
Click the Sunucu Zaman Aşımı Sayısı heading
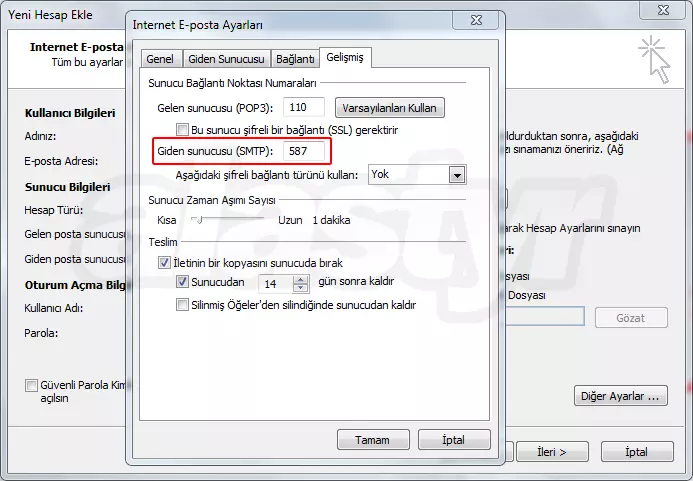coord(212,200)
